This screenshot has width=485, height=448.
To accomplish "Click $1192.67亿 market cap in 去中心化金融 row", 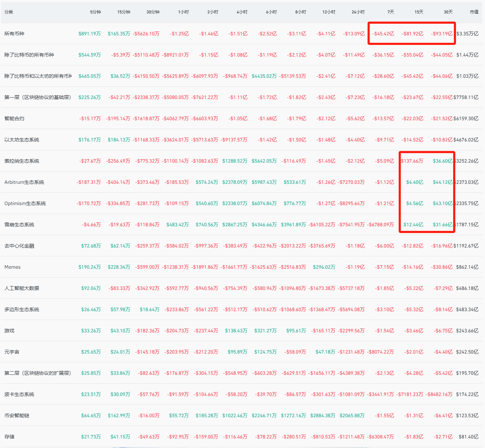I will [466, 246].
